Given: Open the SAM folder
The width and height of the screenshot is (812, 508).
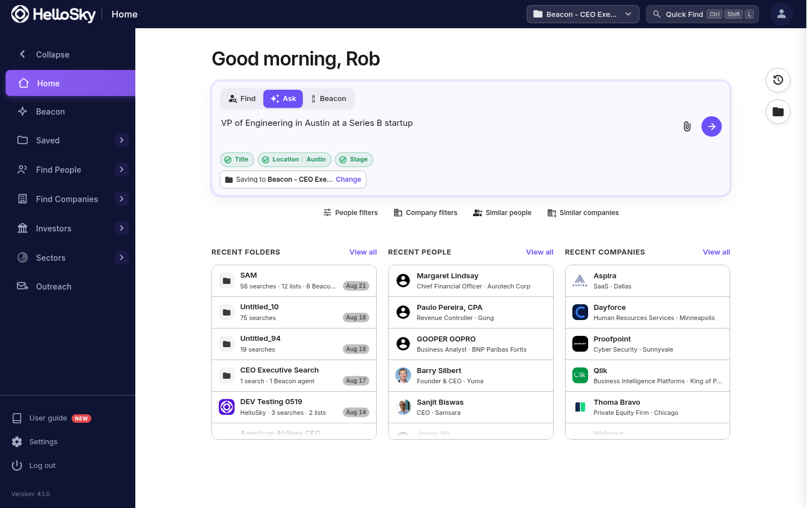Looking at the screenshot, I should pyautogui.click(x=294, y=281).
